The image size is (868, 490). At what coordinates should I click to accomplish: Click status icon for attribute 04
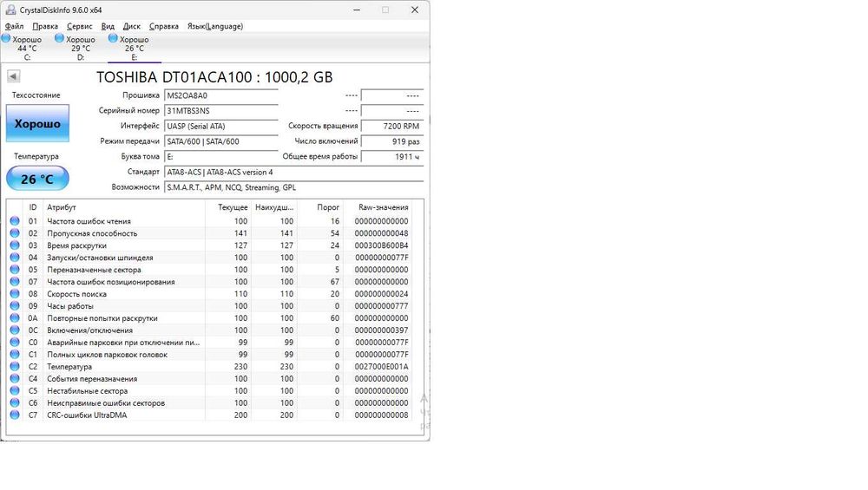pyautogui.click(x=15, y=258)
